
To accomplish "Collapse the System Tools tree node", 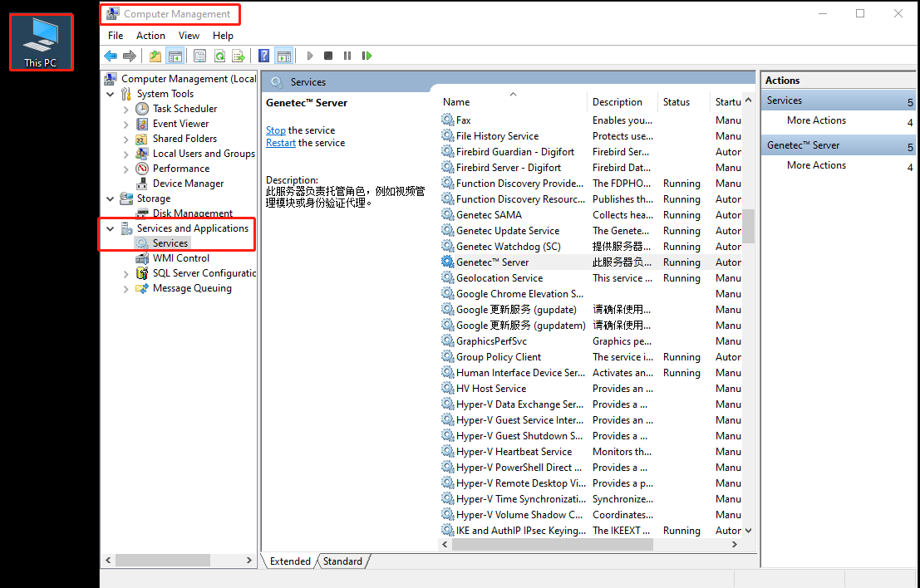I will 111,94.
